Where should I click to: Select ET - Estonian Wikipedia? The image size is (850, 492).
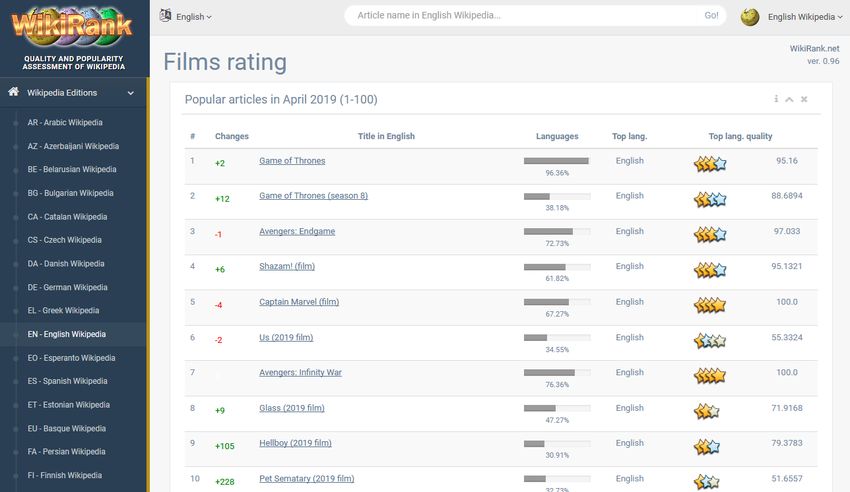[69, 405]
